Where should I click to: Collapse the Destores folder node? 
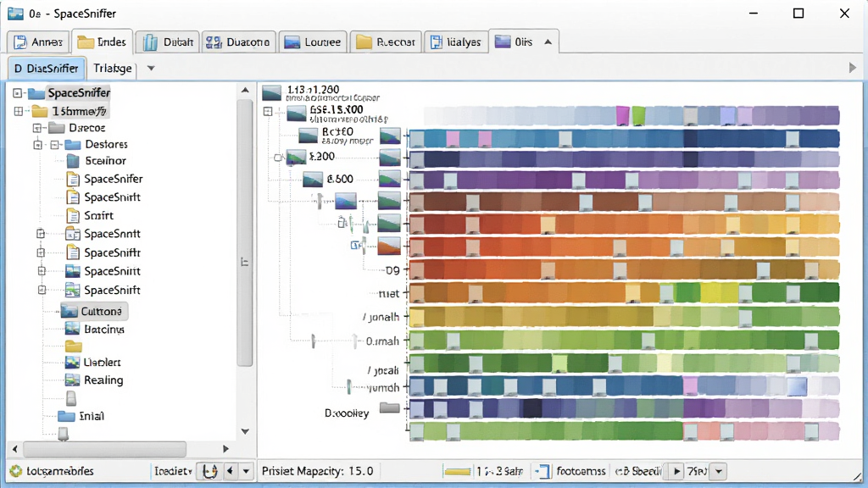54,145
